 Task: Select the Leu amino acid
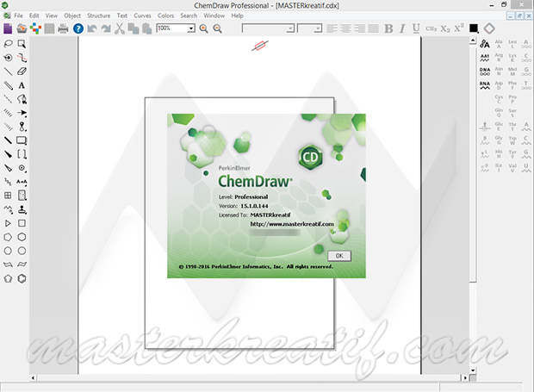(512, 44)
